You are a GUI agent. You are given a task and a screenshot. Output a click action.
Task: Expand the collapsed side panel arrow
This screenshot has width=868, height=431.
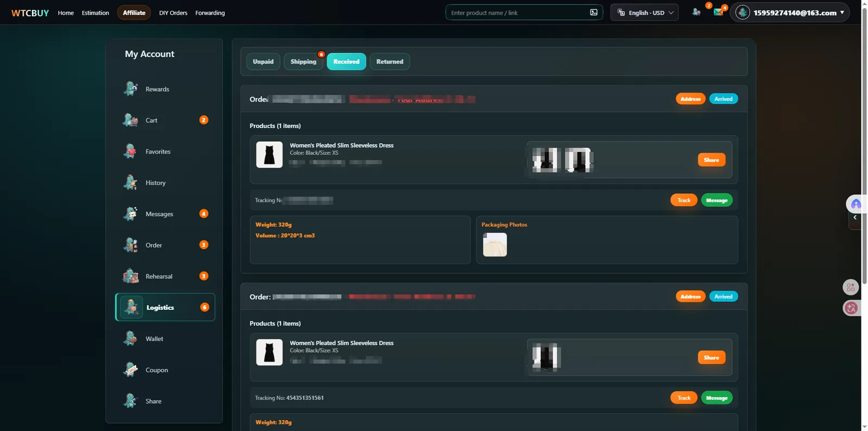855,218
